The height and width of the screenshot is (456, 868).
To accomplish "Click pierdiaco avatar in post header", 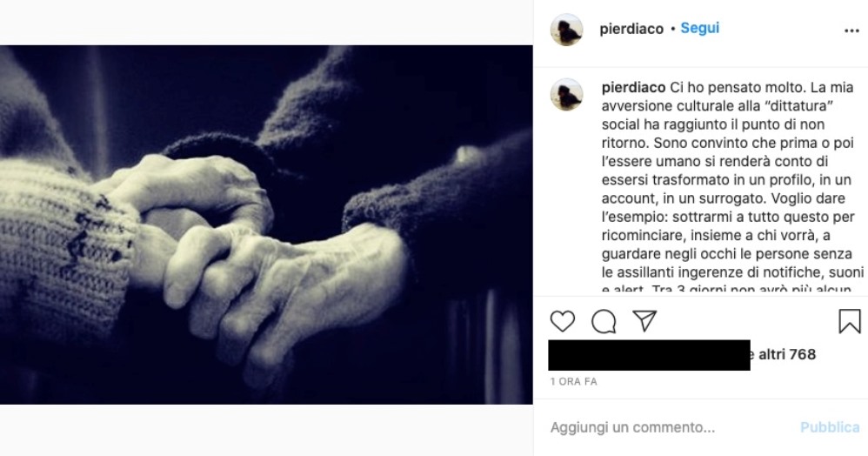I will (566, 30).
